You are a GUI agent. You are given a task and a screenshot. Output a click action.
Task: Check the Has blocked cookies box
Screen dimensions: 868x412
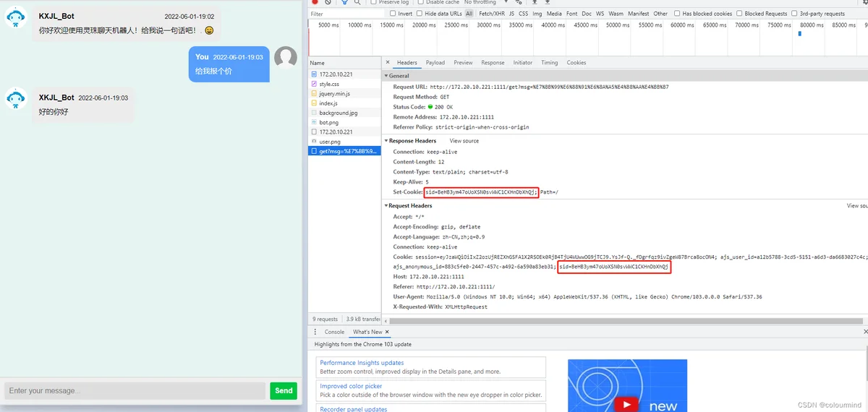click(678, 14)
